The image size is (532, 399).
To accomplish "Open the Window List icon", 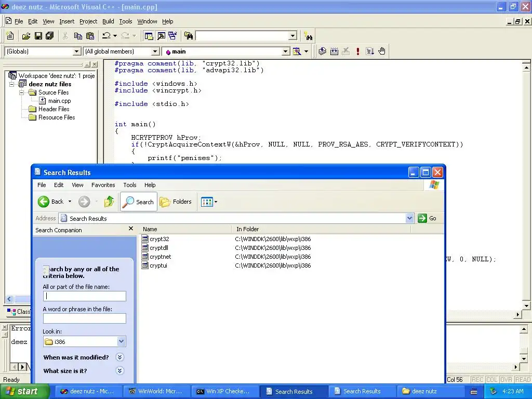I will [172, 36].
